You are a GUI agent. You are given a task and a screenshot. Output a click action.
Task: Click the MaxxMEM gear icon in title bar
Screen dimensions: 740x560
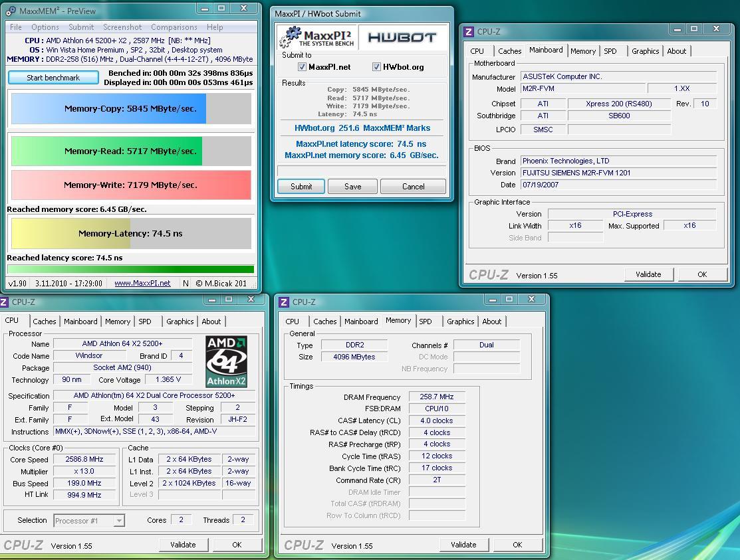coord(11,11)
